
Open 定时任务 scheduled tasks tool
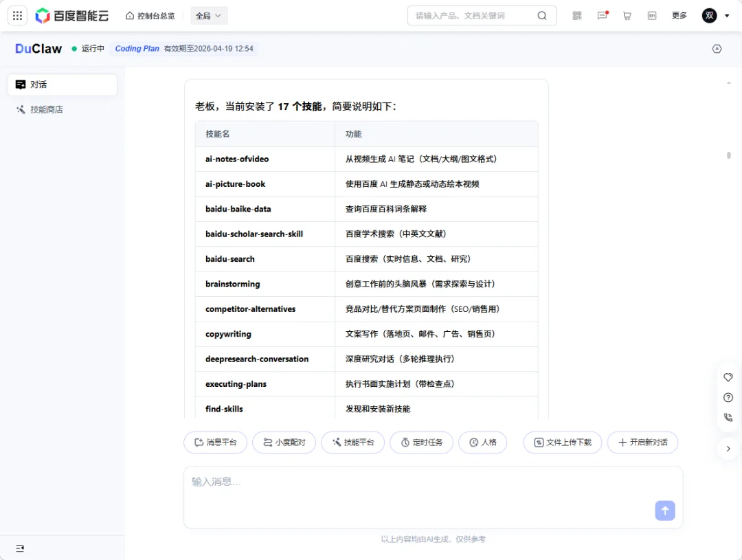click(421, 443)
